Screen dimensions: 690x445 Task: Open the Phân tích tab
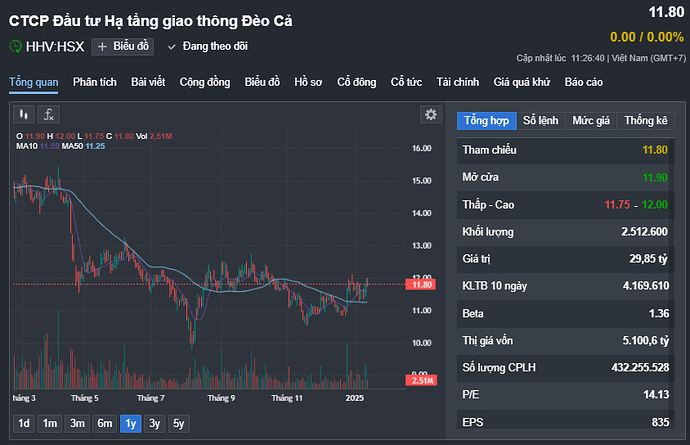pos(95,82)
